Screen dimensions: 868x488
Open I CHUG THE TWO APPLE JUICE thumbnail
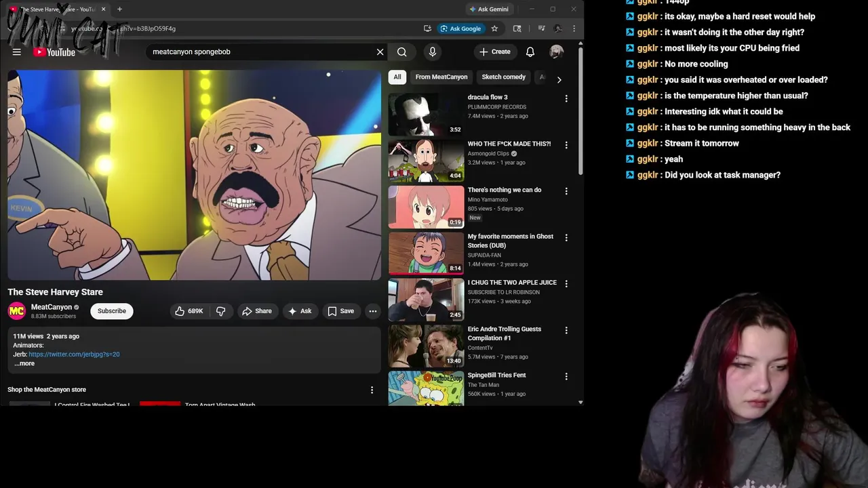click(426, 300)
